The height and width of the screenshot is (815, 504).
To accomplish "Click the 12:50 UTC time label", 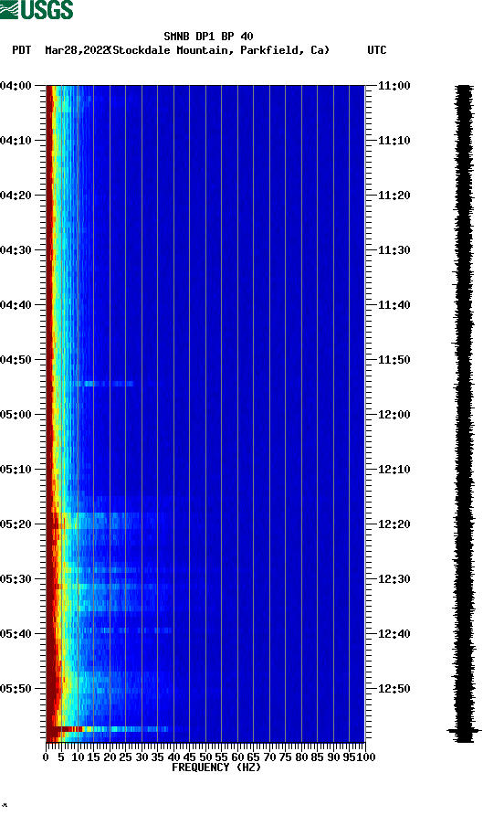I will (394, 689).
